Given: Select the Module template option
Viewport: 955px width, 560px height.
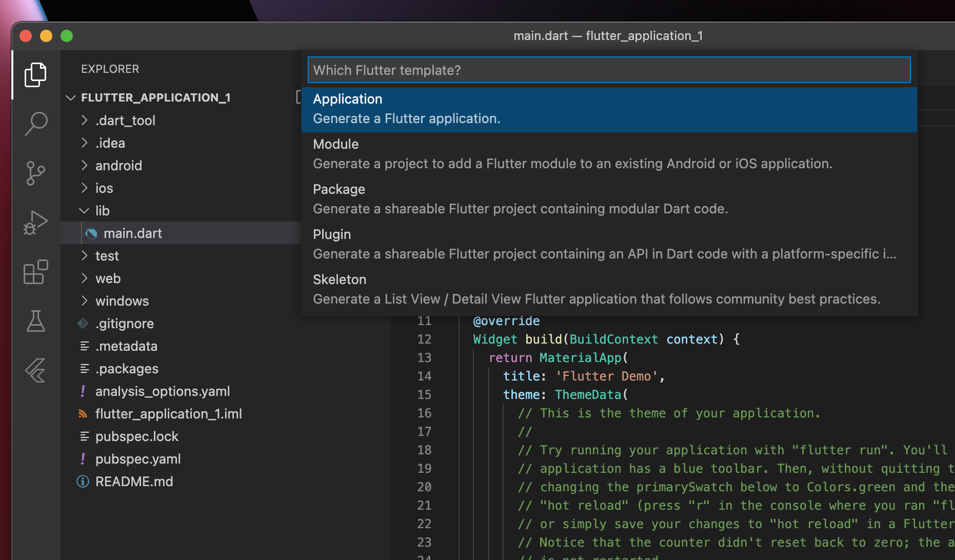Looking at the screenshot, I should coord(609,154).
